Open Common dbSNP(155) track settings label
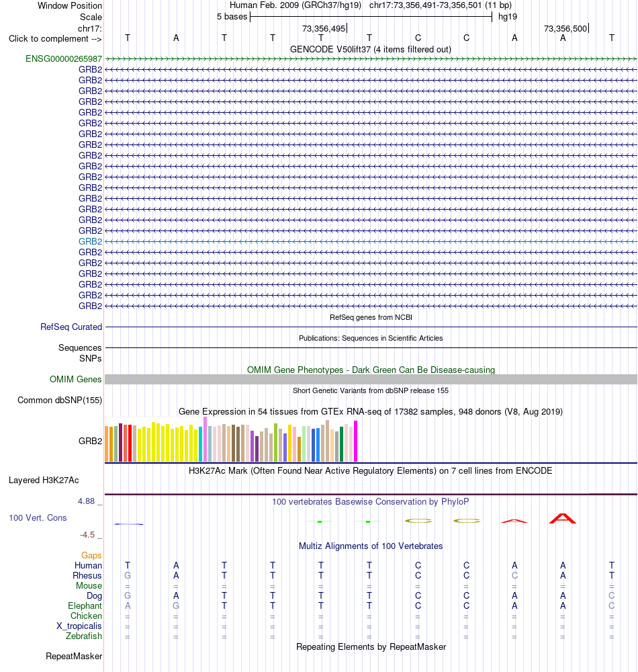 [60, 401]
